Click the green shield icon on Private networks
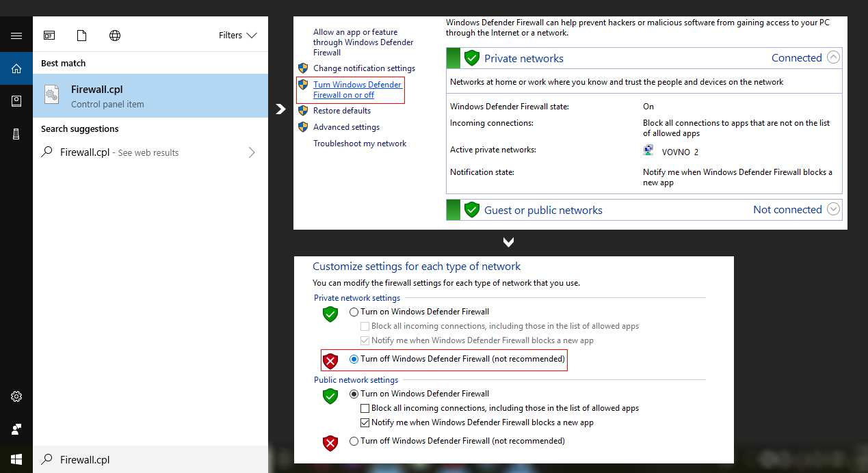Screen dimensions: 868x473 tap(471, 58)
